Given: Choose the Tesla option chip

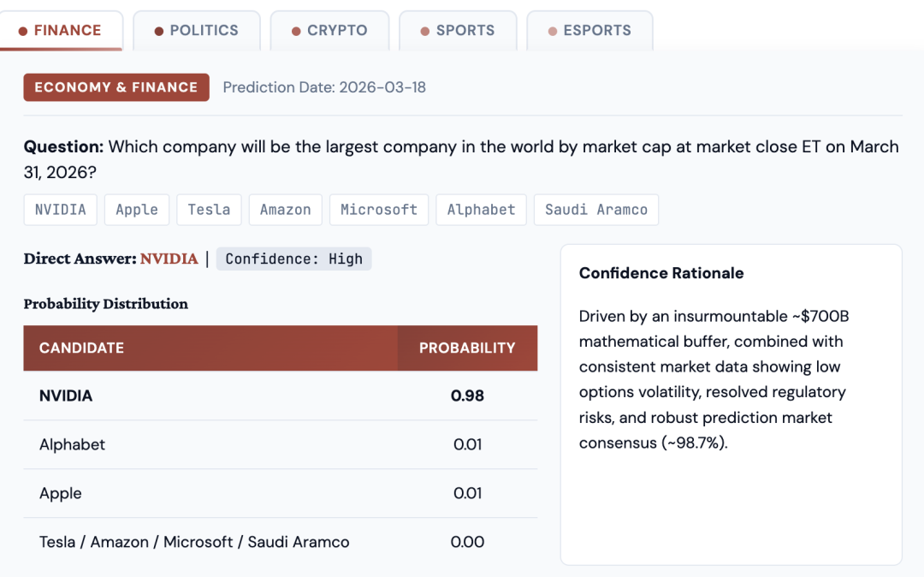Looking at the screenshot, I should point(209,210).
